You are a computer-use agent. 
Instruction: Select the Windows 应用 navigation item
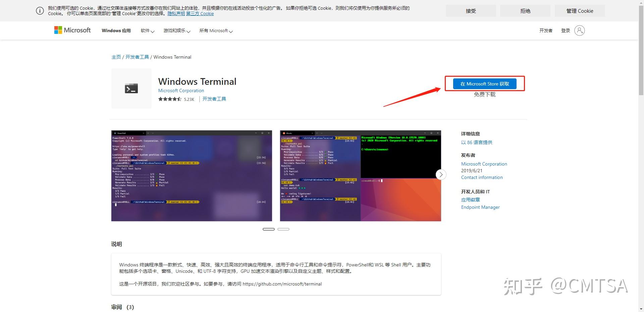116,30
